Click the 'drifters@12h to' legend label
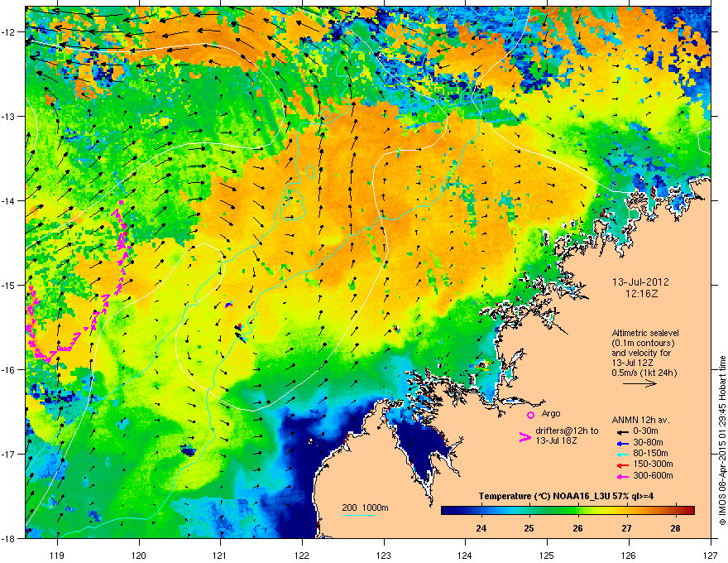This screenshot has width=728, height=563. pyautogui.click(x=567, y=431)
